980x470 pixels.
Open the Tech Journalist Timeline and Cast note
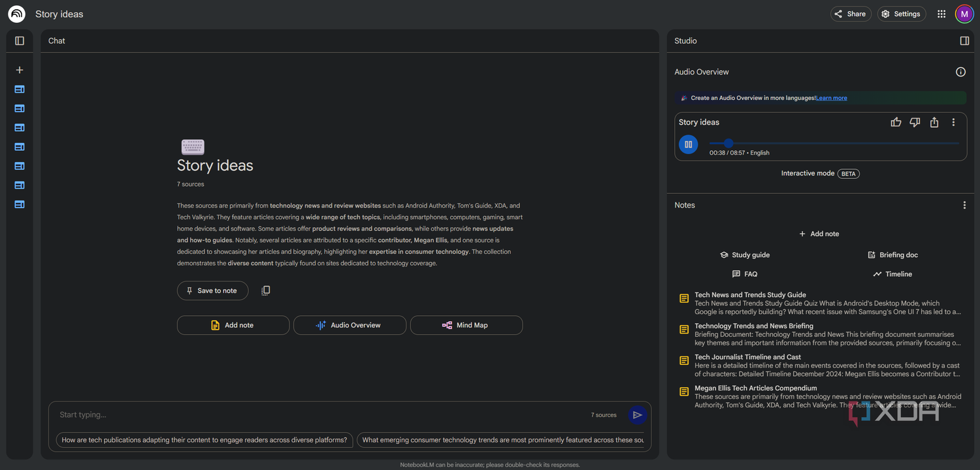click(x=820, y=365)
